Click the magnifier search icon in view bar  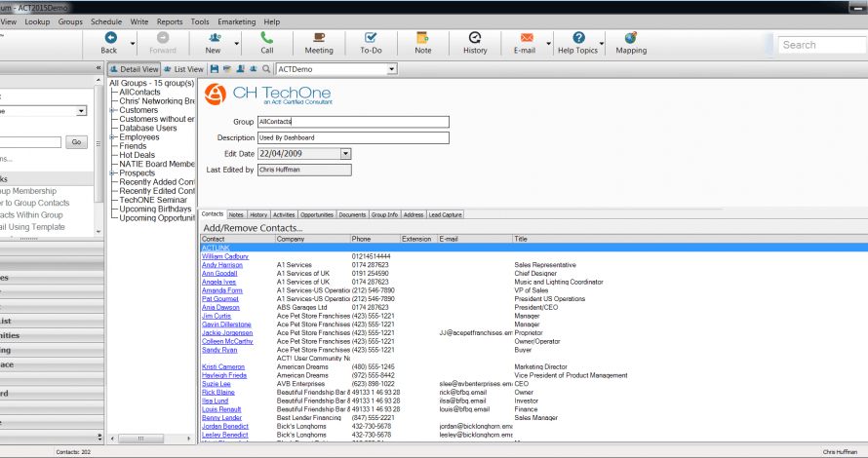[x=266, y=69]
